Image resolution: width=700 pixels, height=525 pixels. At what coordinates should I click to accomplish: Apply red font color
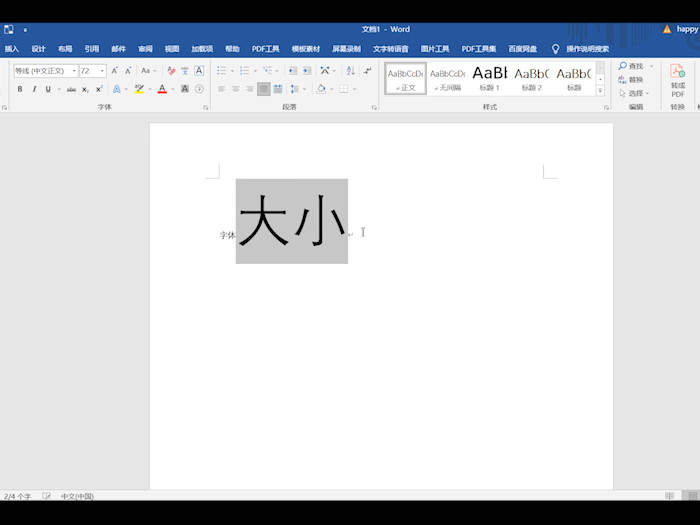tap(162, 89)
